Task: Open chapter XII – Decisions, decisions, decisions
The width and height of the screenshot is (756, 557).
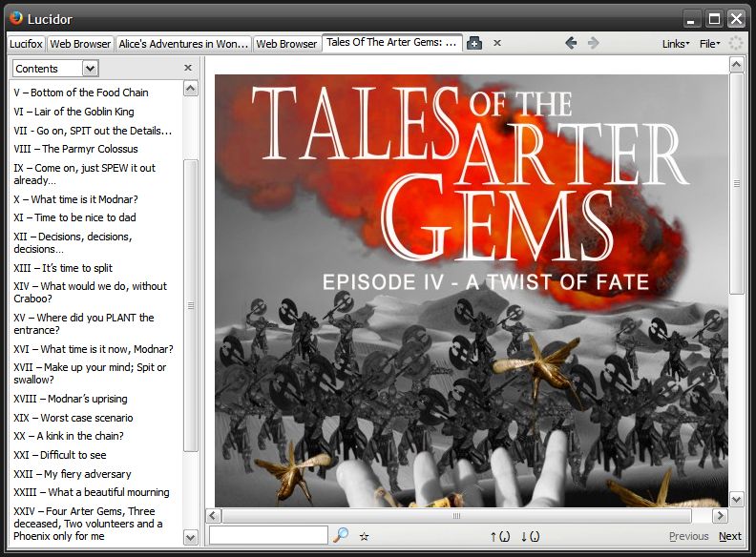Action: [73, 243]
